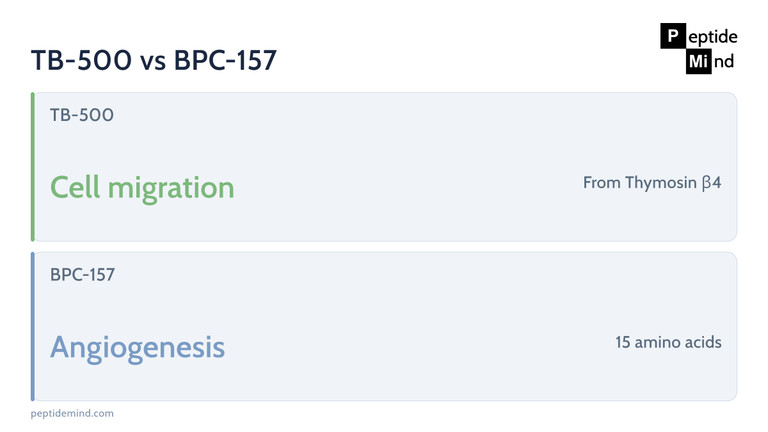
Task: Select the 'nd' text in the logo
Action: pos(723,62)
